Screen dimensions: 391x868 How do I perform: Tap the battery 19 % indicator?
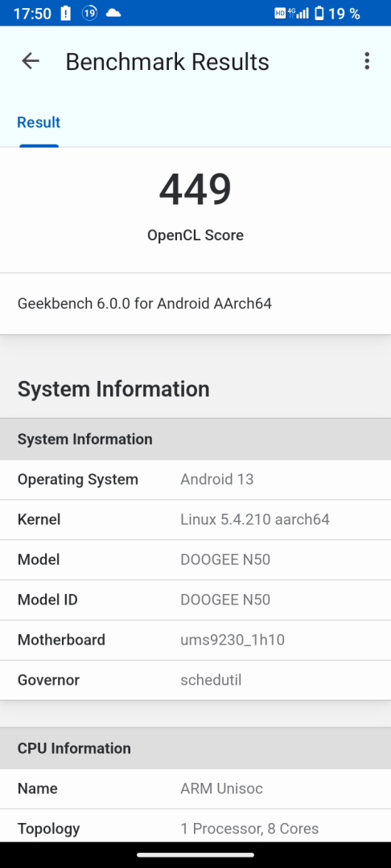[x=337, y=14]
